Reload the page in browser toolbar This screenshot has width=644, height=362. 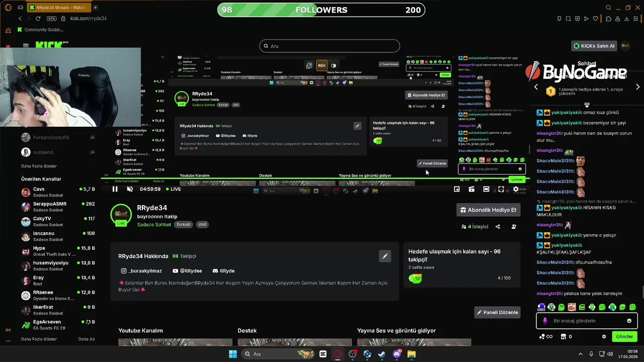pos(38,19)
